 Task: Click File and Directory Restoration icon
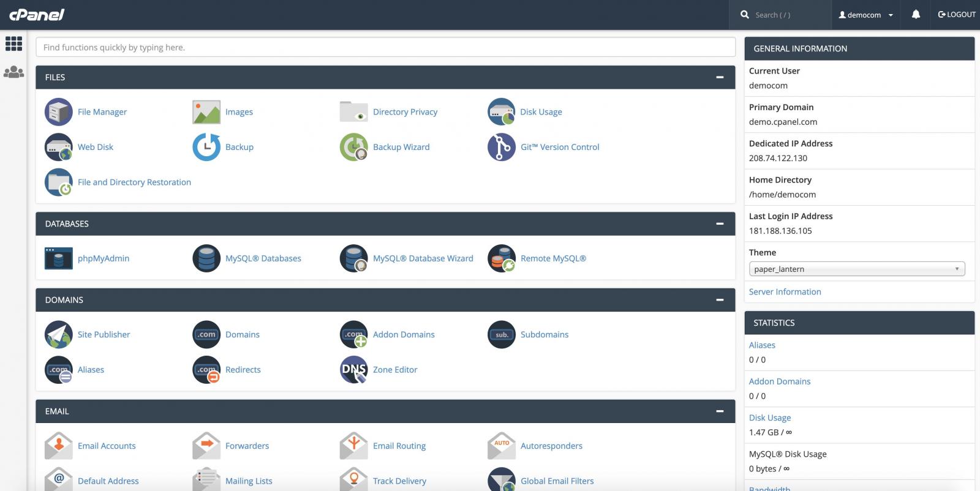(59, 182)
